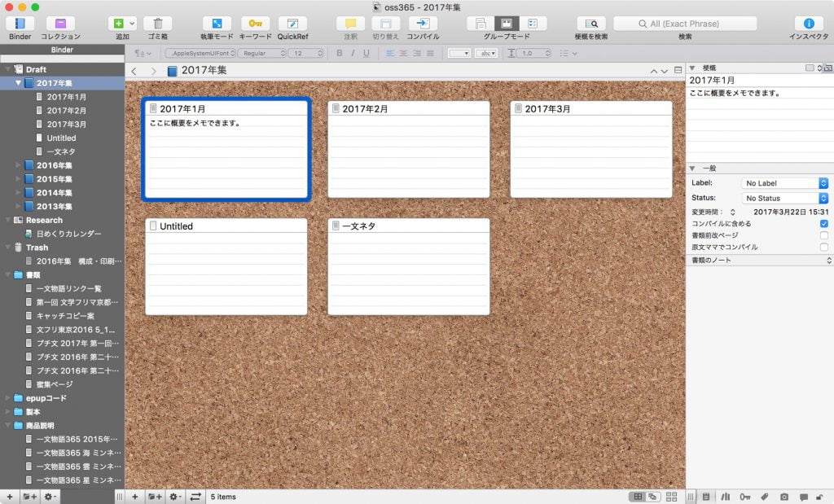Select 一文ネタ document in Binder
Screen dimensions: 834x504
tap(62, 151)
